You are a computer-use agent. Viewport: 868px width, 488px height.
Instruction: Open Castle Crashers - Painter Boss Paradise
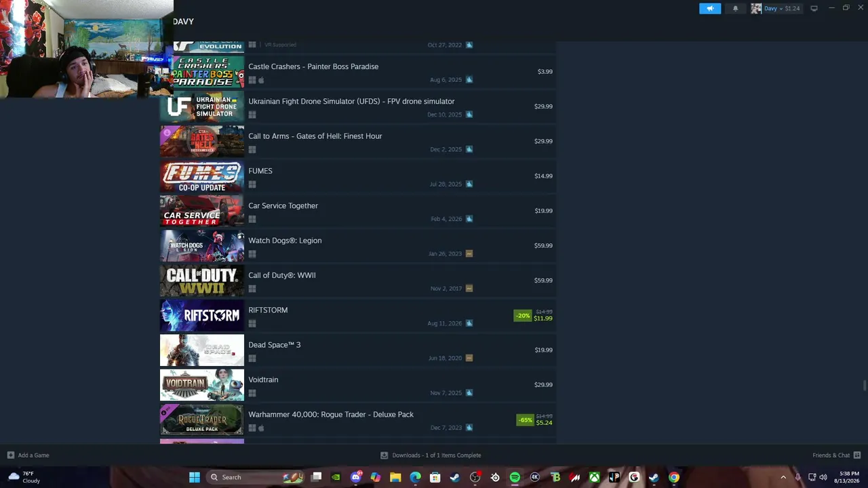[313, 66]
